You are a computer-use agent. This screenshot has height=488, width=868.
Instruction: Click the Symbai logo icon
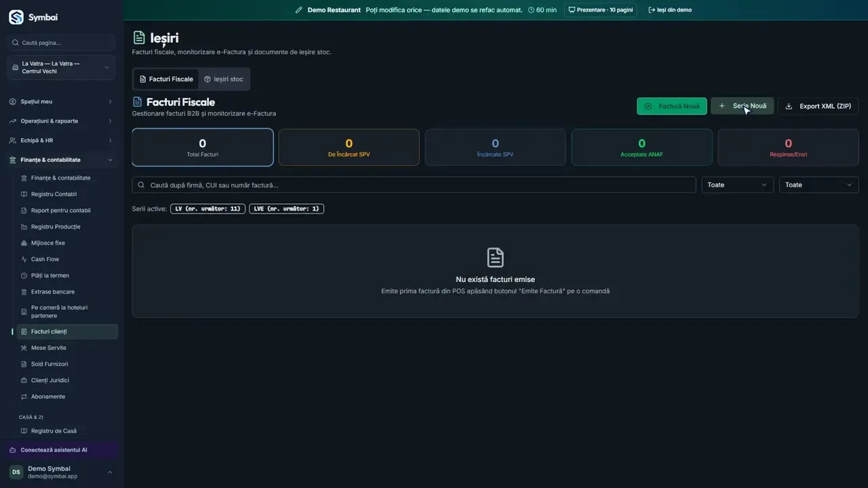pos(16,17)
